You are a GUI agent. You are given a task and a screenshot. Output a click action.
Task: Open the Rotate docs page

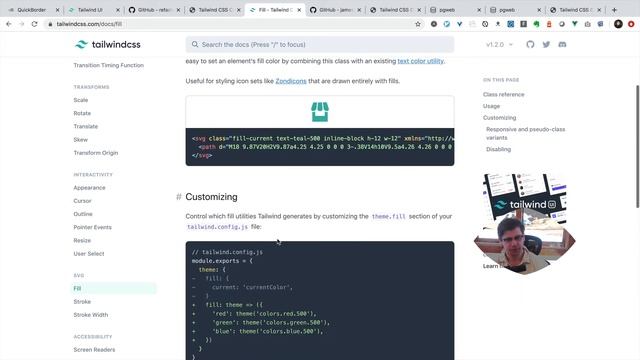pyautogui.click(x=82, y=113)
